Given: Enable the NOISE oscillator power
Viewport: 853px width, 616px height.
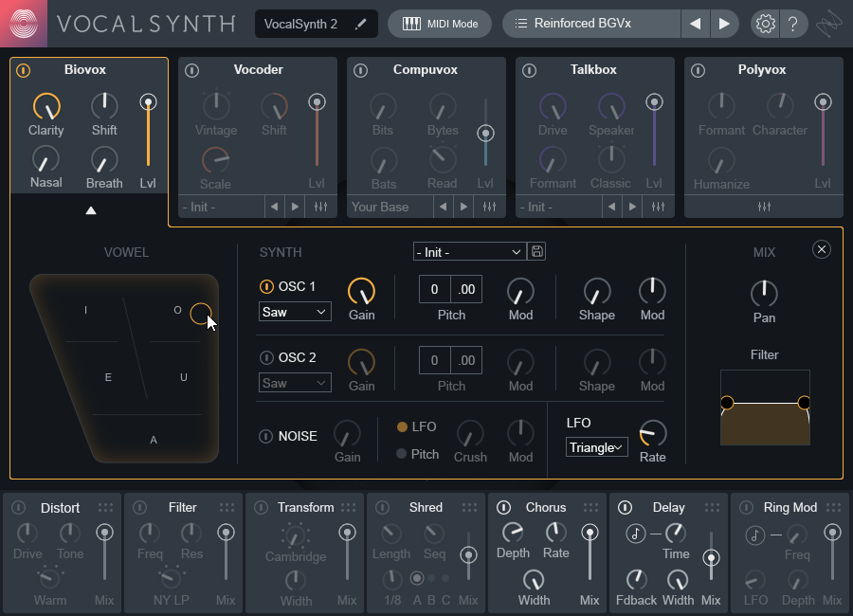Looking at the screenshot, I should pyautogui.click(x=265, y=436).
